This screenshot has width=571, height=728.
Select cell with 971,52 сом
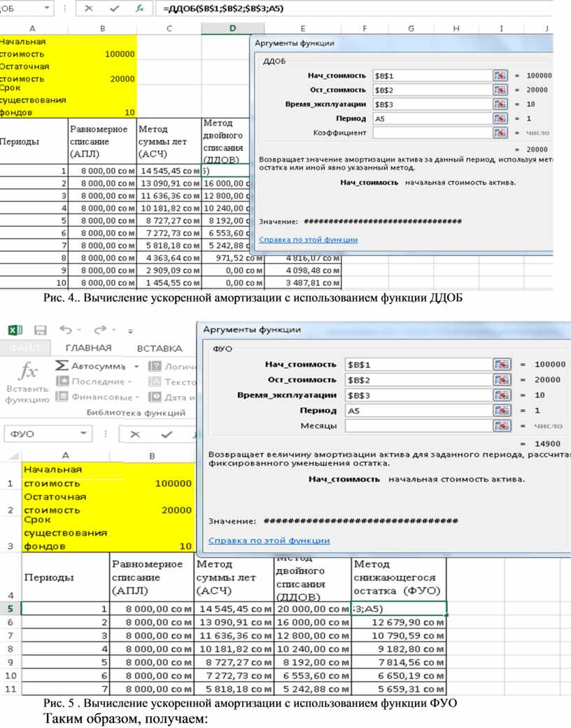click(x=232, y=258)
